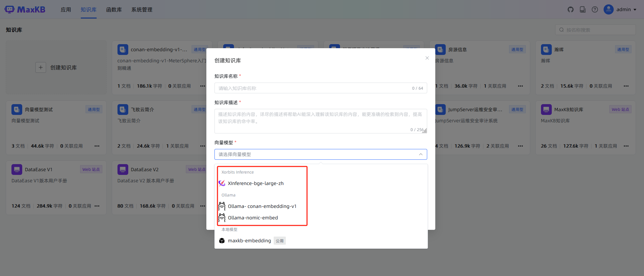This screenshot has width=644, height=276.
Task: Click the 创建知识库 plus card
Action: 56,67
